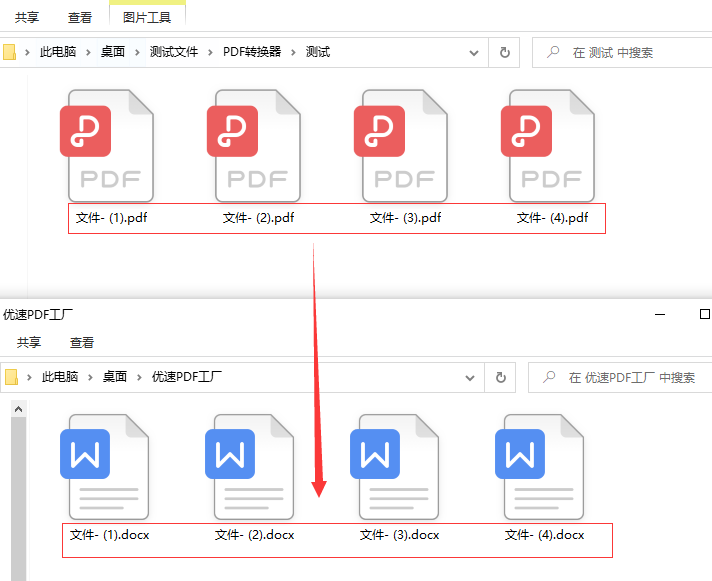Viewport: 712px width, 581px height.
Task: Expand the address history dropdown in 优速PDF工厂 window
Action: 470,378
